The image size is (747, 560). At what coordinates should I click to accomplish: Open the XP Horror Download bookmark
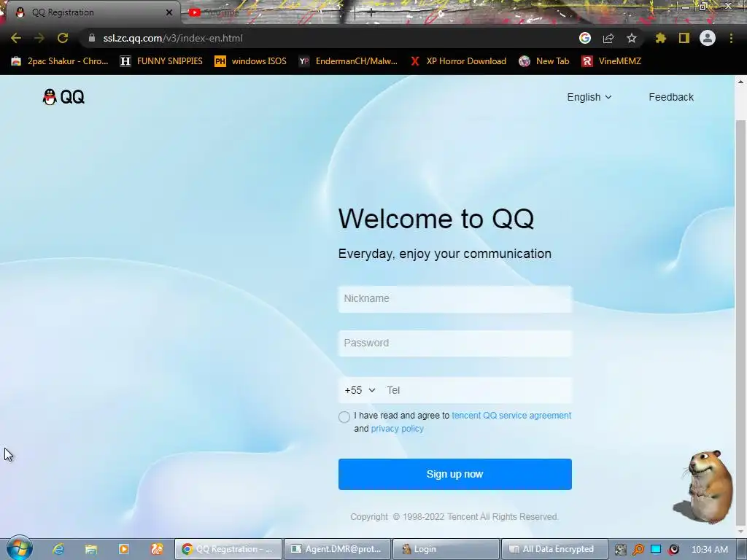(x=459, y=61)
